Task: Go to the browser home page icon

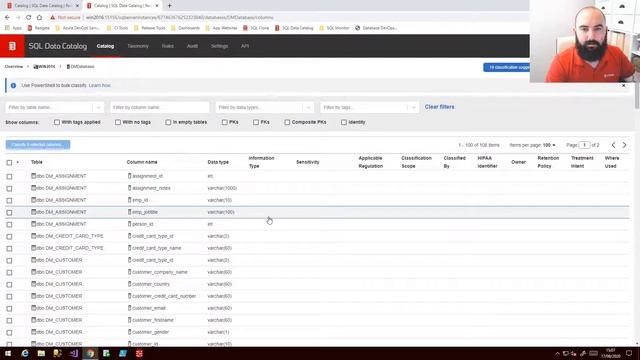Action: [x=39, y=18]
